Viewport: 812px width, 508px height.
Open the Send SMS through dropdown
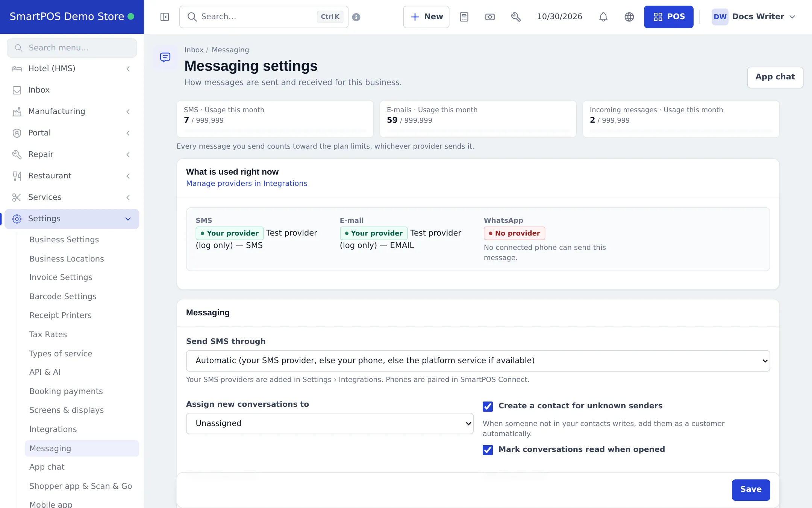(x=478, y=360)
